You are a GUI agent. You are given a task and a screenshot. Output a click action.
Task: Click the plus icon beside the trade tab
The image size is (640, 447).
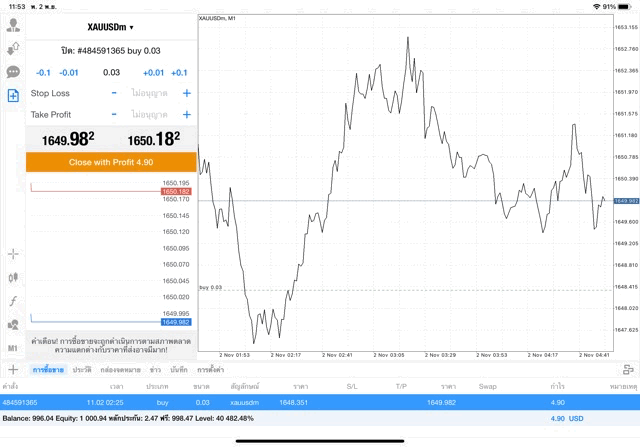point(12,370)
